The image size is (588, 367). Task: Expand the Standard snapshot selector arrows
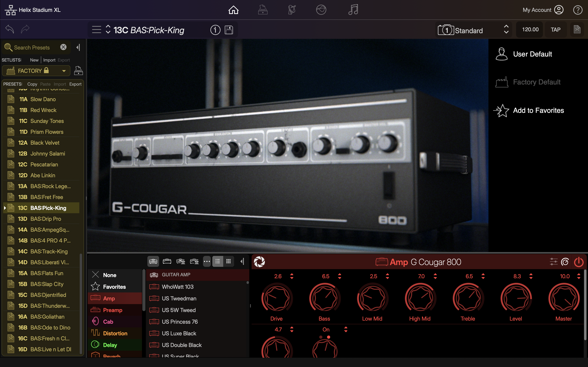click(506, 30)
